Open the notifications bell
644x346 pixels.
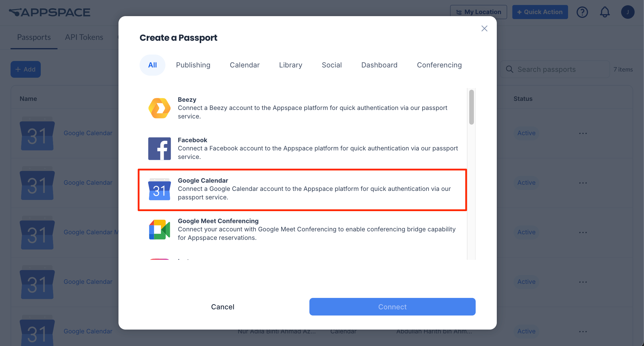tap(605, 12)
